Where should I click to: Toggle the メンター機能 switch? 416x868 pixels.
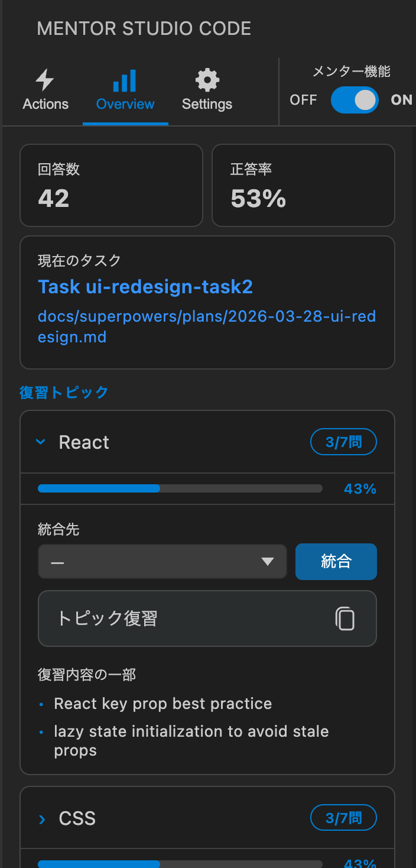coord(354,100)
